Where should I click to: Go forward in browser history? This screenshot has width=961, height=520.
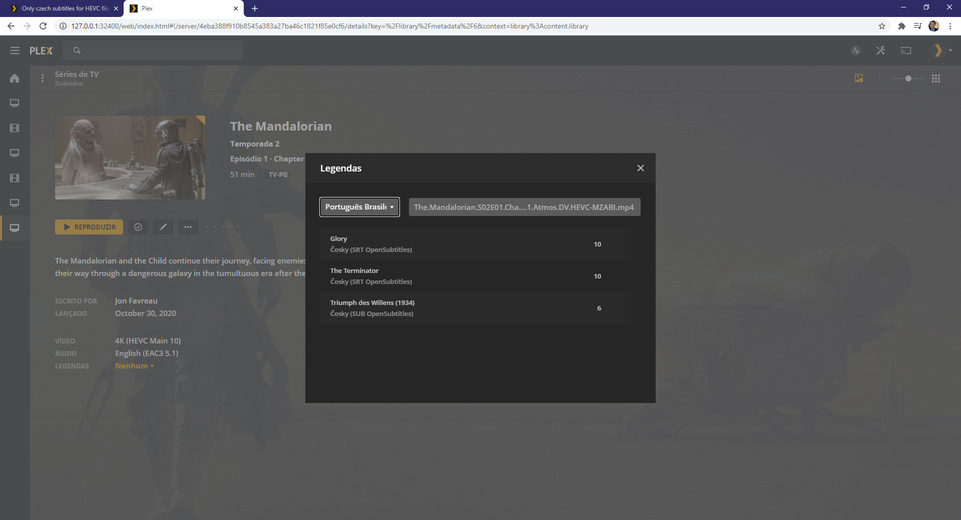[26, 26]
